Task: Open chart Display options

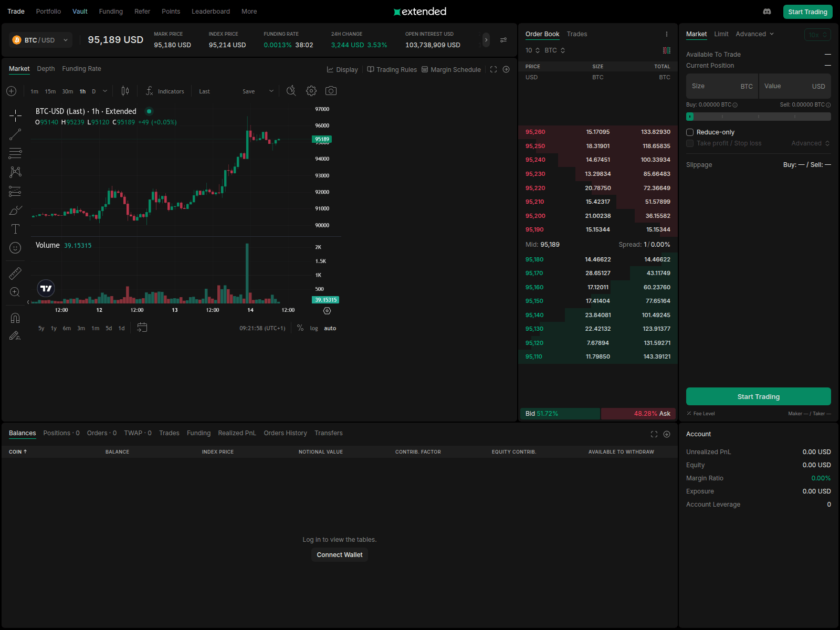Action: pos(342,69)
